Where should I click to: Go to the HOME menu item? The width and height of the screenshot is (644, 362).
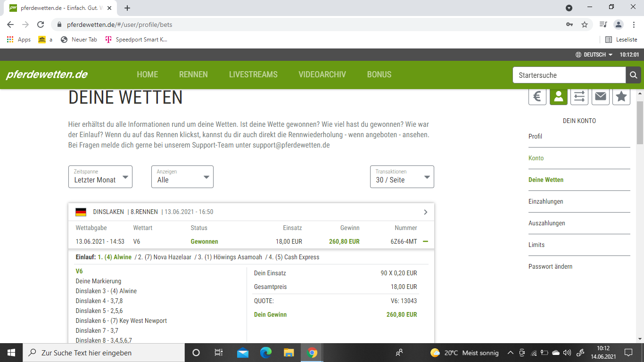[148, 74]
